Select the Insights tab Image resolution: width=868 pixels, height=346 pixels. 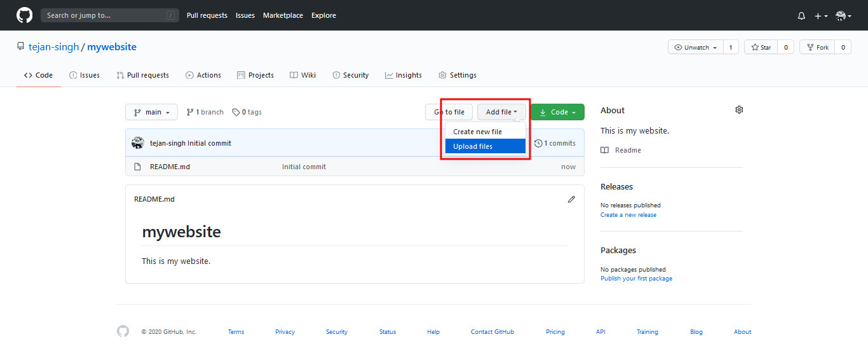click(x=403, y=75)
